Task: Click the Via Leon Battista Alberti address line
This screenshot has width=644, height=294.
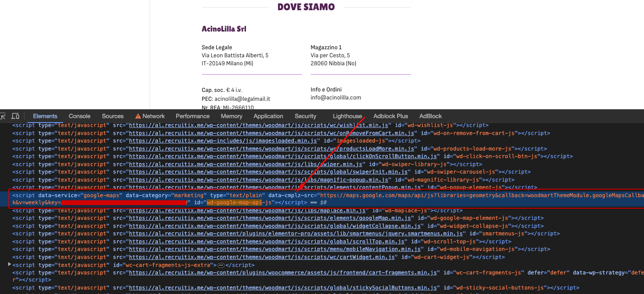Action: coord(235,56)
